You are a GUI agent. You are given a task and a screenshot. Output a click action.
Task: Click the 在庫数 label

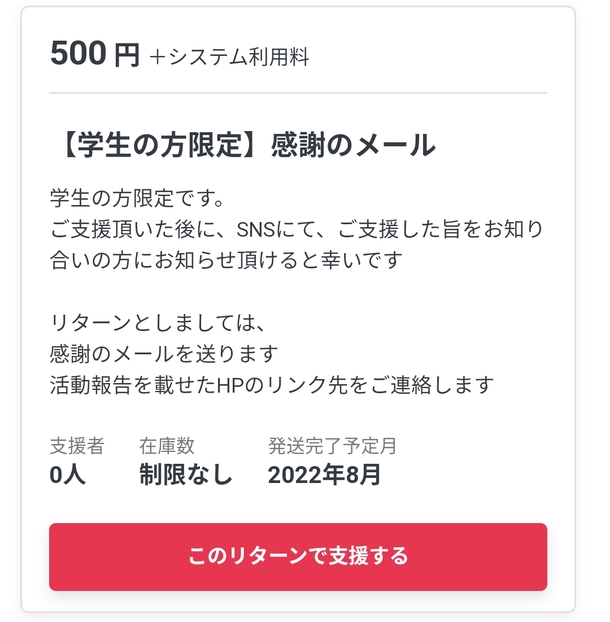(x=166, y=445)
